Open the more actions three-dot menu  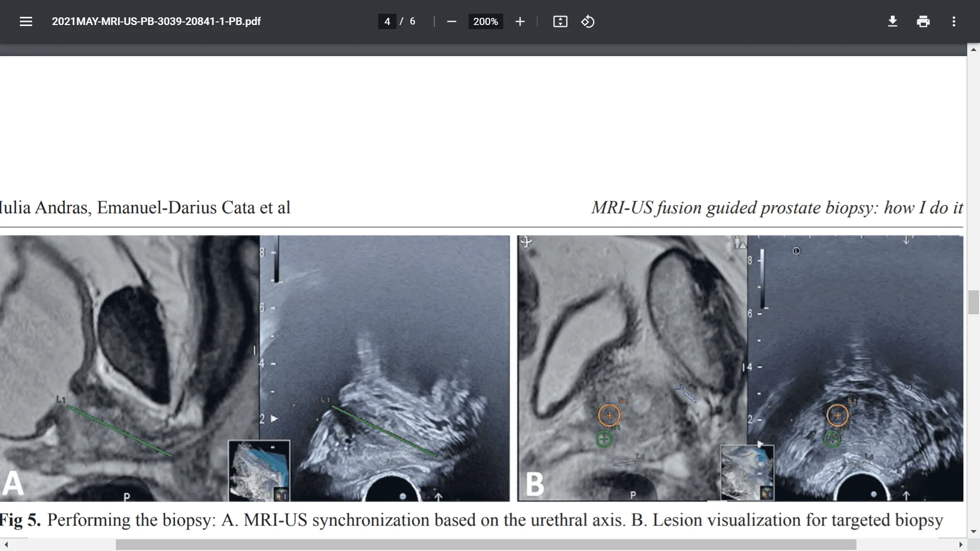[953, 21]
